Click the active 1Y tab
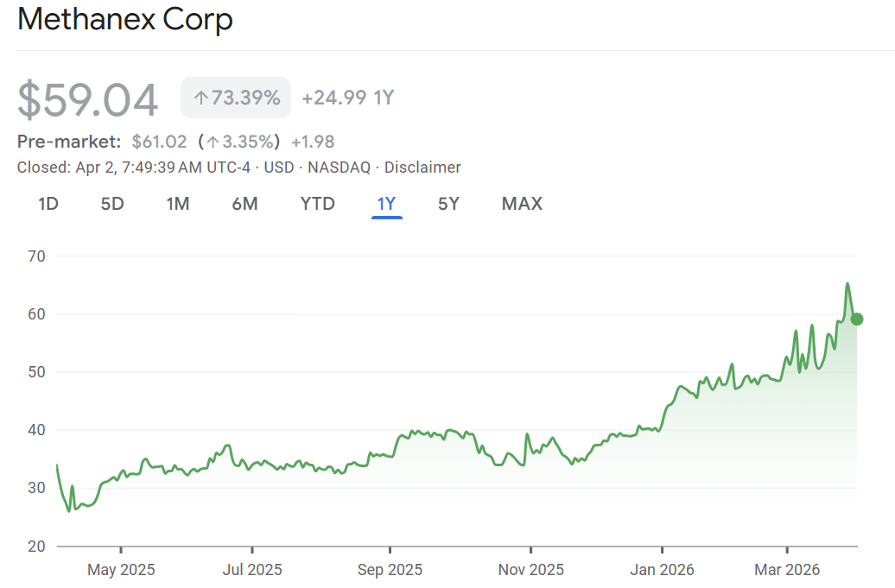The width and height of the screenshot is (895, 588). (386, 204)
